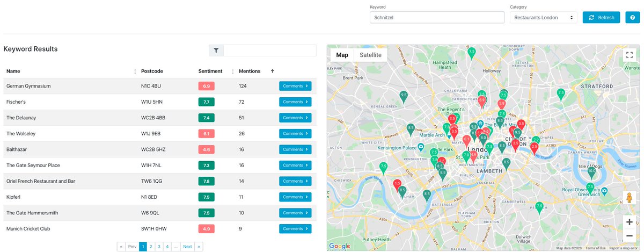
Task: Click the Prev page link
Action: pos(132,247)
